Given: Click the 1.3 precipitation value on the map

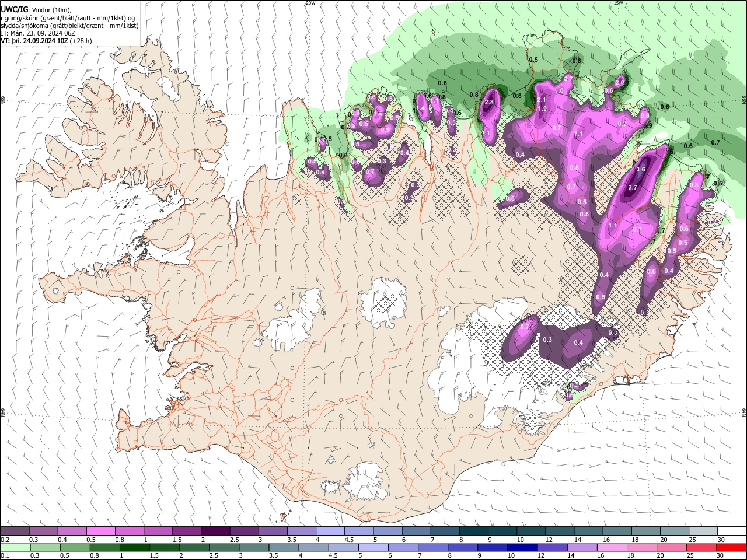Looking at the screenshot, I should (542, 109).
